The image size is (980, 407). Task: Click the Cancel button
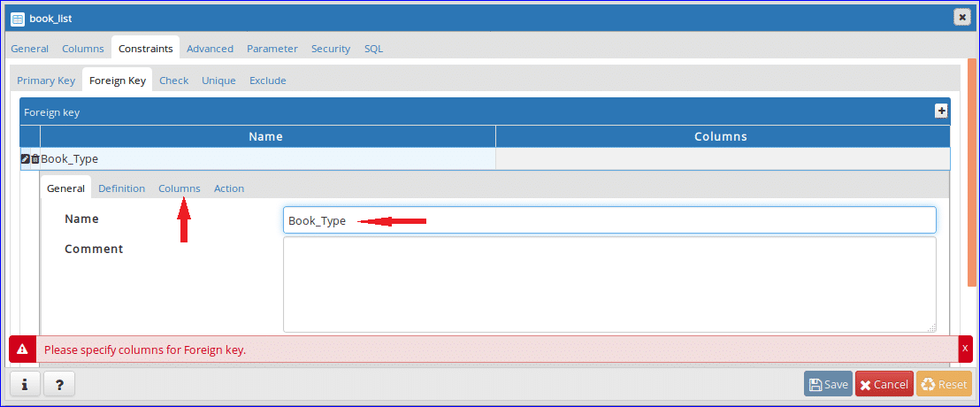[884, 384]
